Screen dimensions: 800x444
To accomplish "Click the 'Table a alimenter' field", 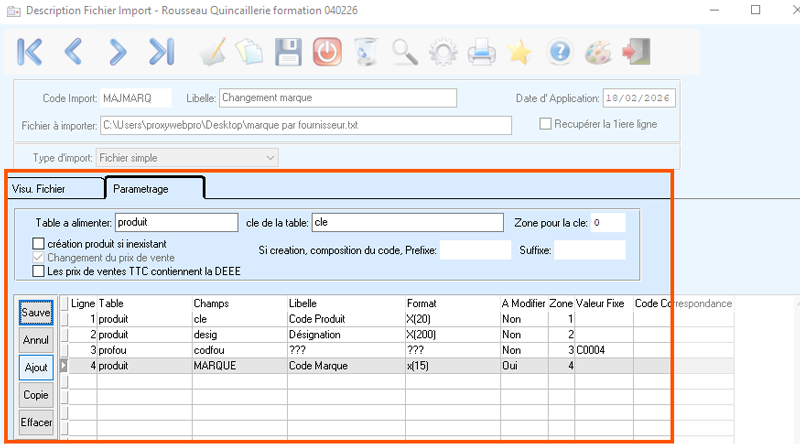I will [x=177, y=223].
